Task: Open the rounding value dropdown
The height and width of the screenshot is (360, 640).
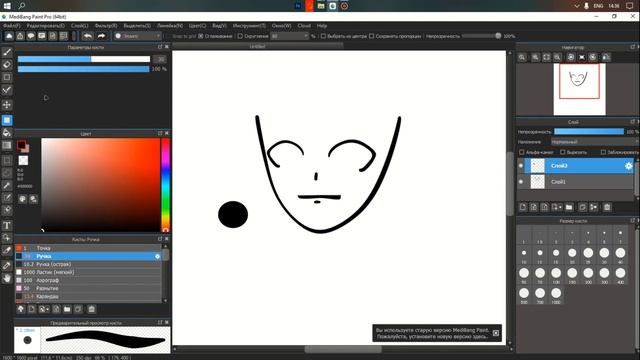Action: coord(289,36)
